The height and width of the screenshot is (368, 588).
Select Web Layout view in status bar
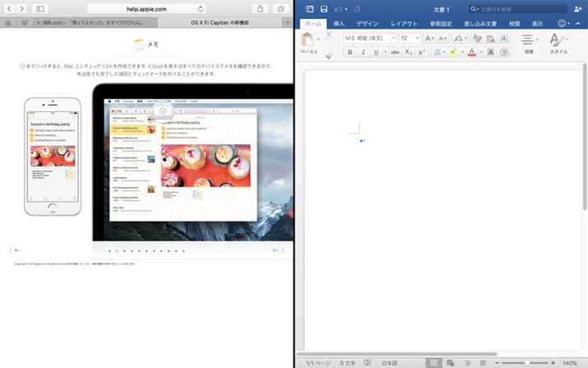point(451,363)
